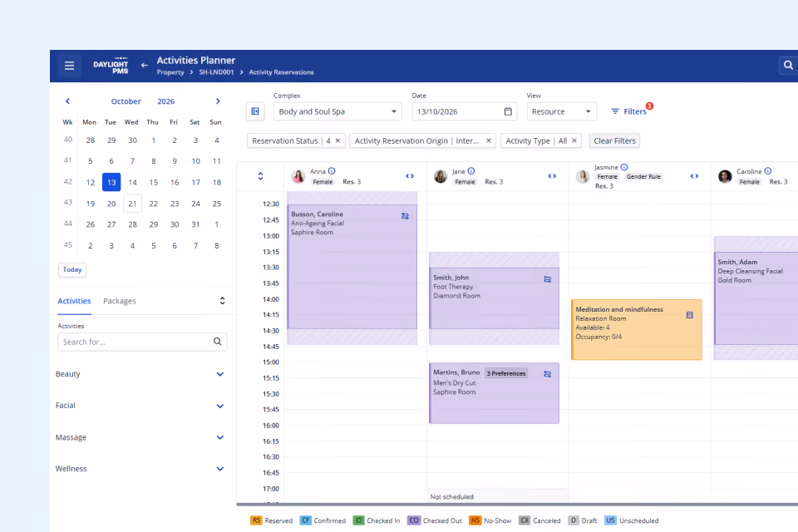Expand Jane's column width arrows

(552, 176)
